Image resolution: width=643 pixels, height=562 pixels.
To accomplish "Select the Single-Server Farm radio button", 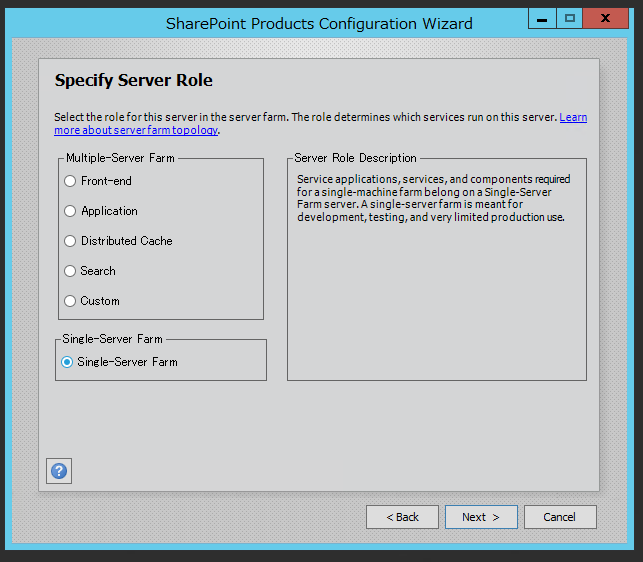I will click(67, 362).
